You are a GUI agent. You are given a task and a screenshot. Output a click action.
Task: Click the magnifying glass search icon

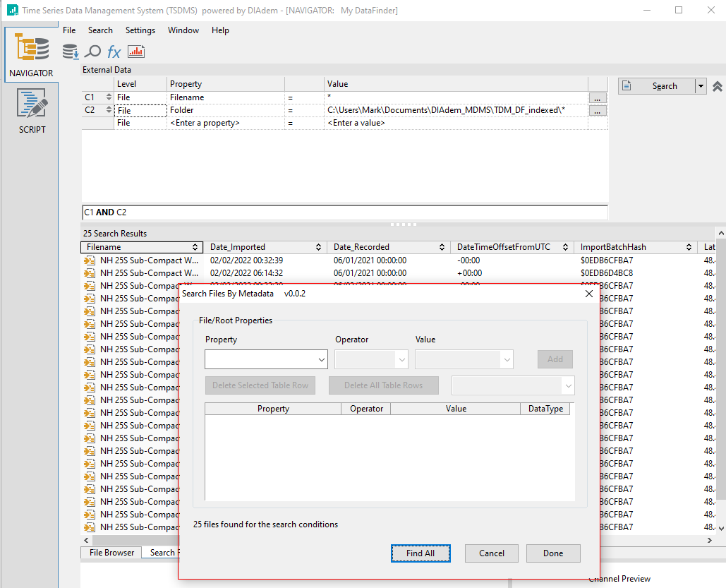pos(92,52)
